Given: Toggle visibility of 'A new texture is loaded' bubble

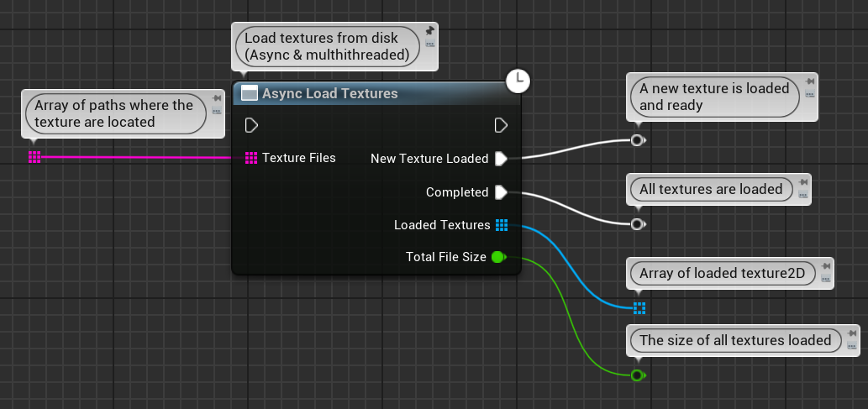Looking at the screenshot, I should click(x=810, y=94).
